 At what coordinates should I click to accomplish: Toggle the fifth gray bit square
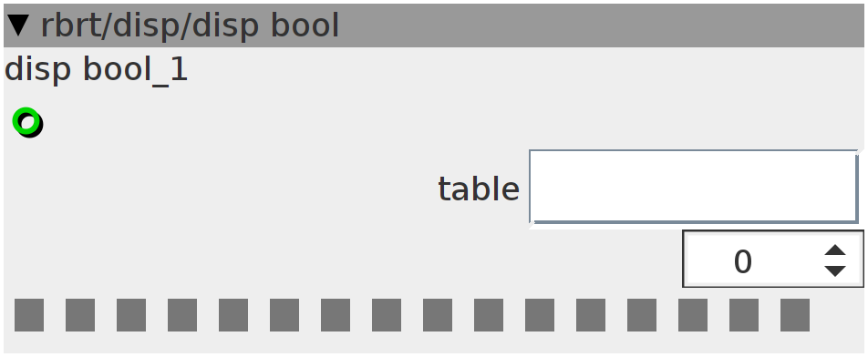tap(233, 315)
